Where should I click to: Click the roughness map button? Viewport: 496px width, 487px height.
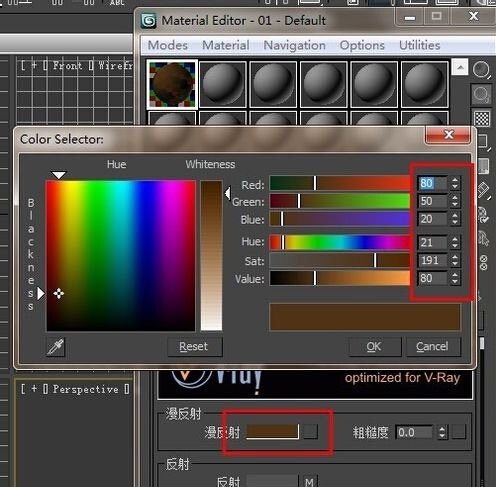coord(459,432)
